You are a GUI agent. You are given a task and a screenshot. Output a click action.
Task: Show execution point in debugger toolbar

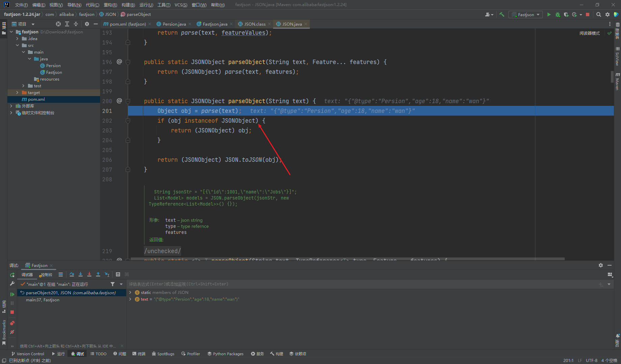click(x=61, y=274)
